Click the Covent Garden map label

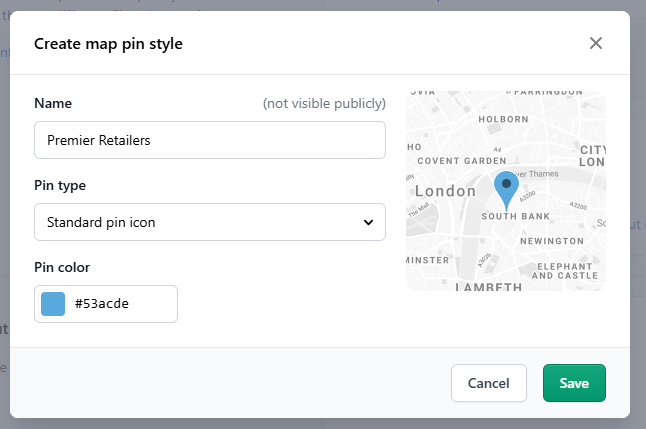coord(462,161)
